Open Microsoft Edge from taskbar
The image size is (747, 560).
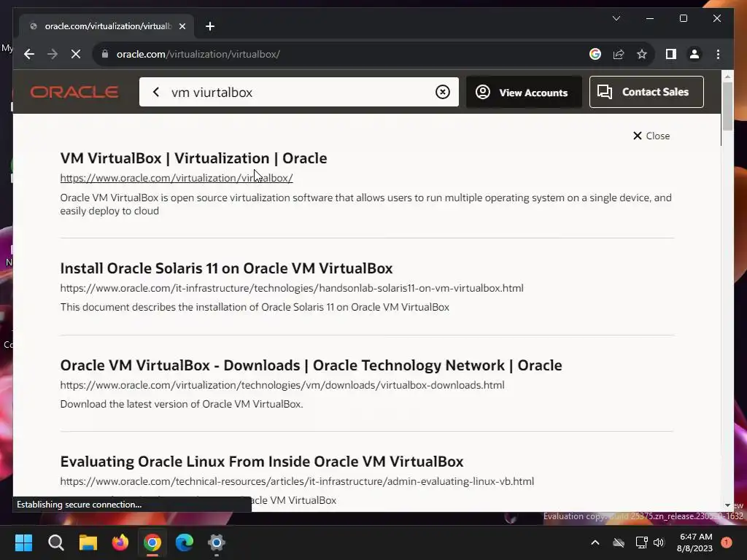pyautogui.click(x=185, y=542)
